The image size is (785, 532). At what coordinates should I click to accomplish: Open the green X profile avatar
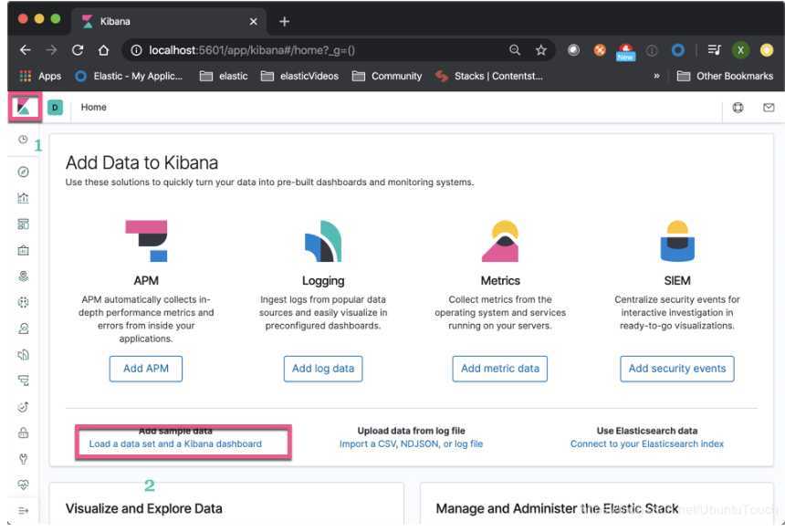tap(740, 50)
